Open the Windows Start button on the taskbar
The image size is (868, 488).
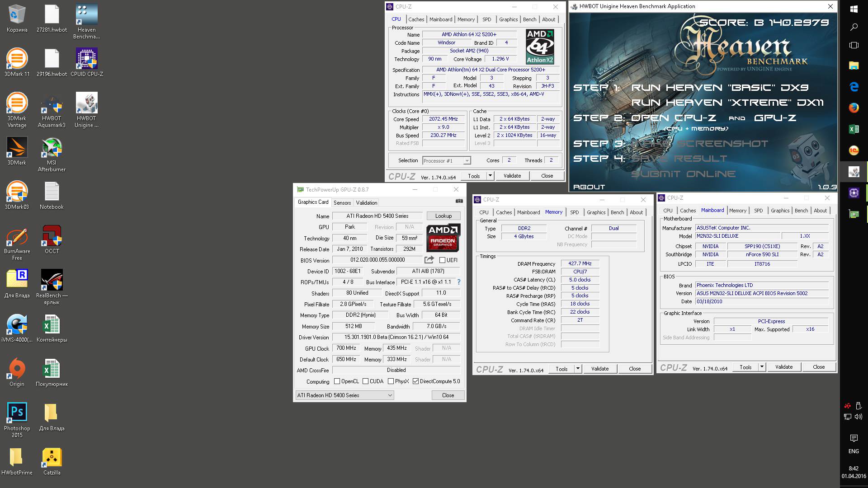854,9
